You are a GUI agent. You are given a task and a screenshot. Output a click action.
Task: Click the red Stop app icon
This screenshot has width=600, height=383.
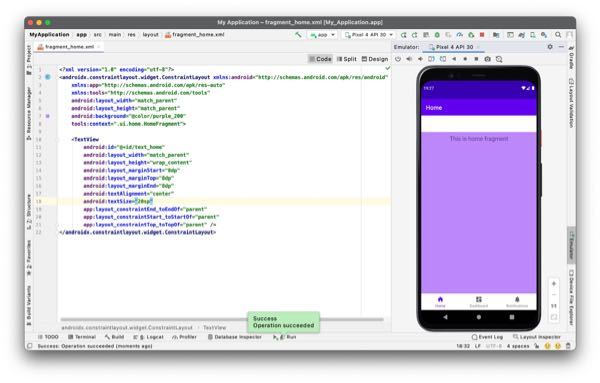(x=482, y=35)
